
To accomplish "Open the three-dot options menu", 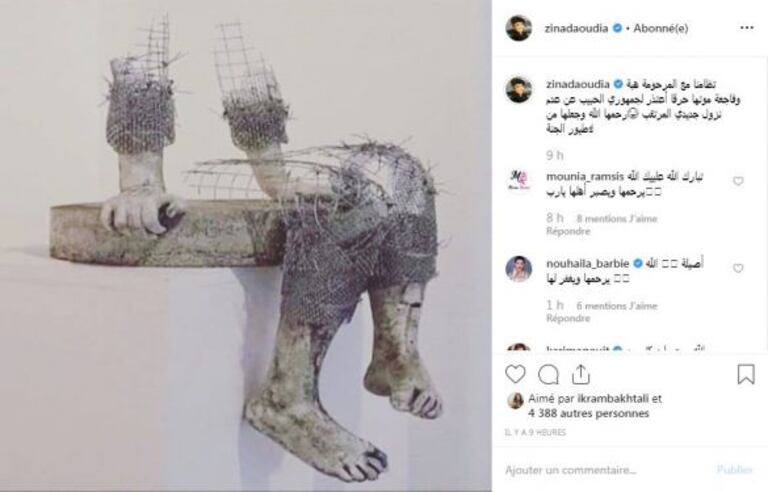I will pos(747,28).
